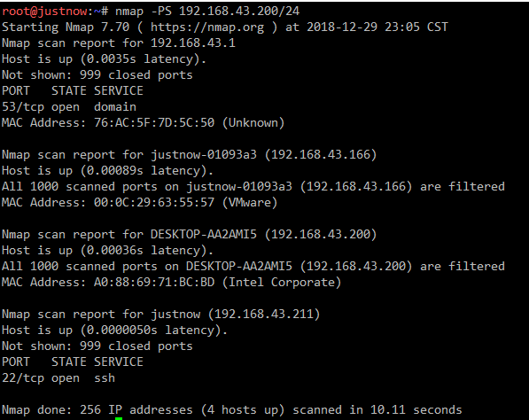Click hostname justnow-01093a3 in scan report
529x420 pixels.
tap(204, 155)
